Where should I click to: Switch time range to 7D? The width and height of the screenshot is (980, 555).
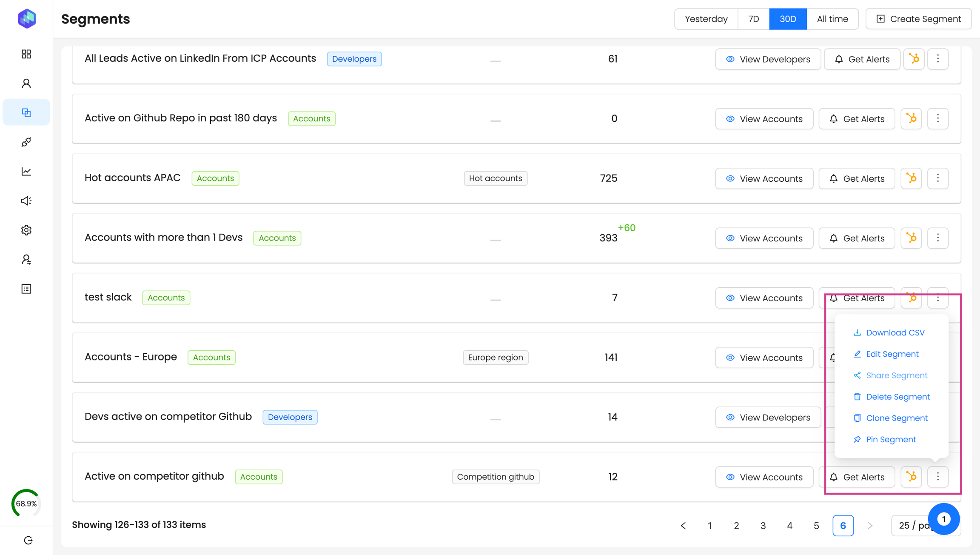point(753,19)
